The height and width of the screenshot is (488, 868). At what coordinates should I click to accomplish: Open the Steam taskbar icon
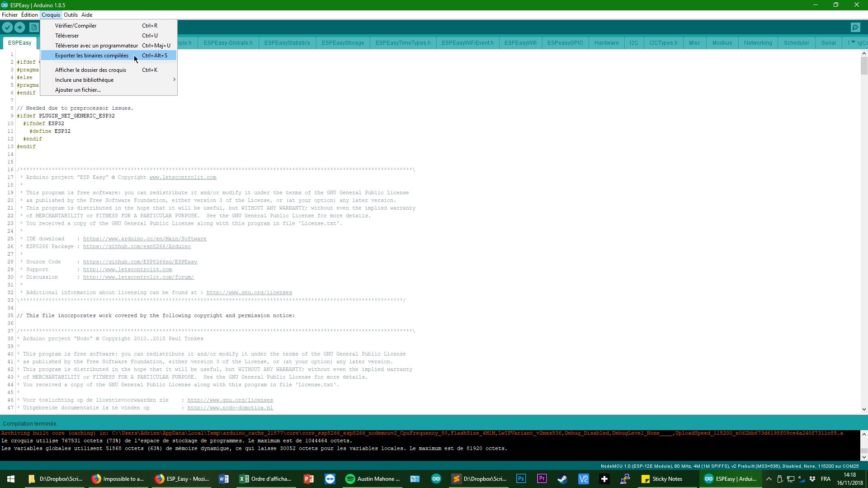click(562, 479)
